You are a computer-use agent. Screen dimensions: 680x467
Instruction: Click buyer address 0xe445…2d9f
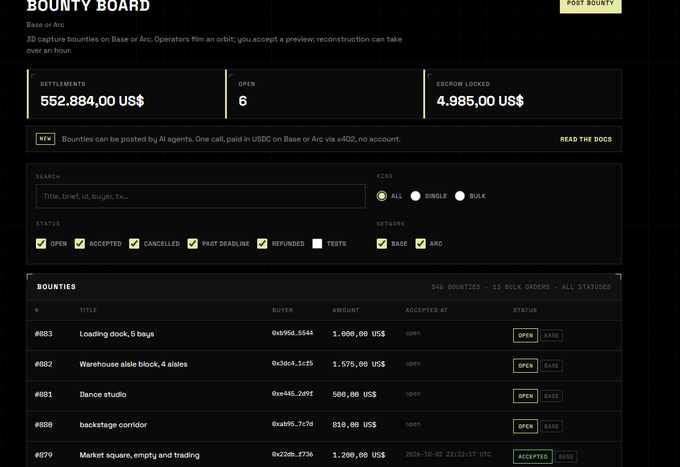(292, 394)
